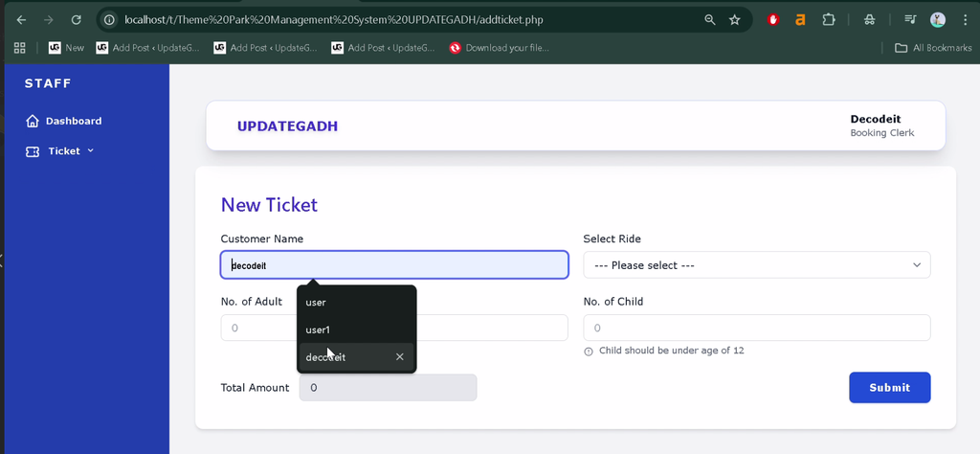Click the No. of Child input field
The width and height of the screenshot is (980, 454).
(x=757, y=328)
